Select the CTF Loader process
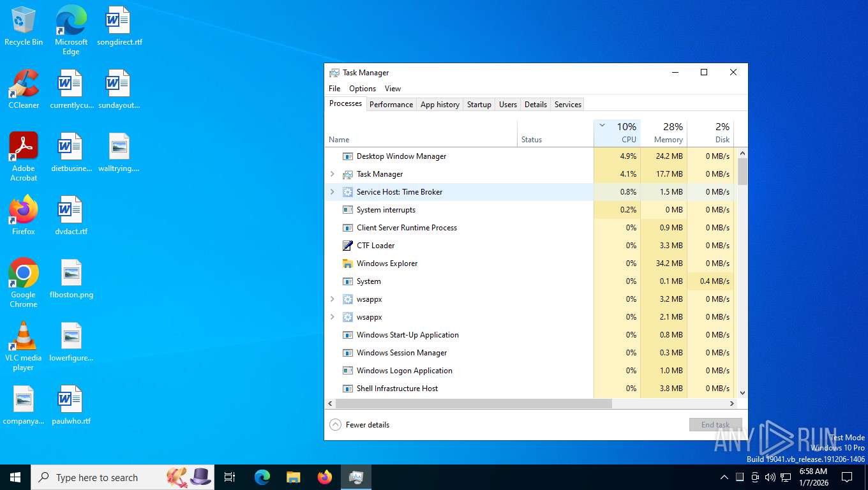Image resolution: width=868 pixels, height=490 pixels. pos(530,246)
